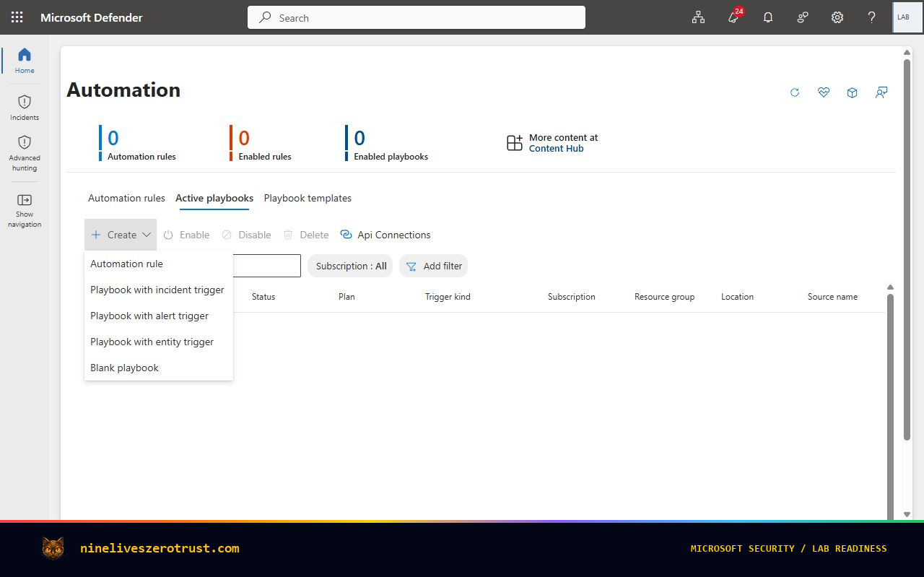Select Automation rule from Create menu
The height and width of the screenshot is (577, 924).
pyautogui.click(x=159, y=264)
